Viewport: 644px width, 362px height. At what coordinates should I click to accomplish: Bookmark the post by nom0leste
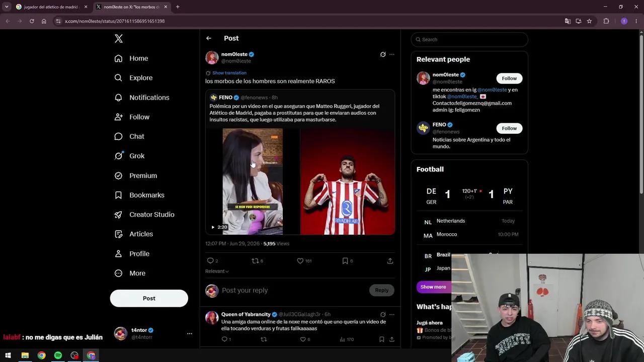(x=345, y=261)
